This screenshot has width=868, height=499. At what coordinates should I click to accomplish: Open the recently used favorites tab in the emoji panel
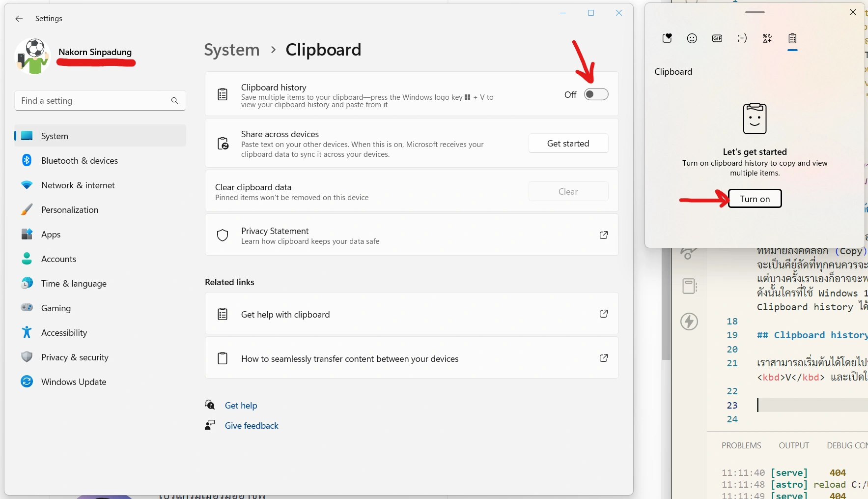[667, 38]
